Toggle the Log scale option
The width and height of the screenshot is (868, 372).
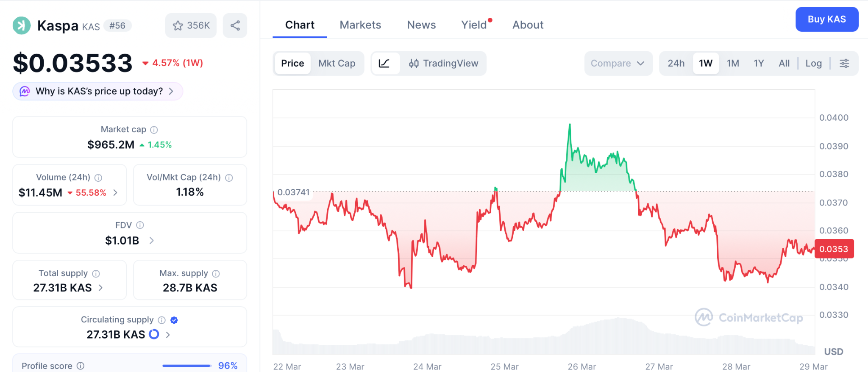(813, 64)
